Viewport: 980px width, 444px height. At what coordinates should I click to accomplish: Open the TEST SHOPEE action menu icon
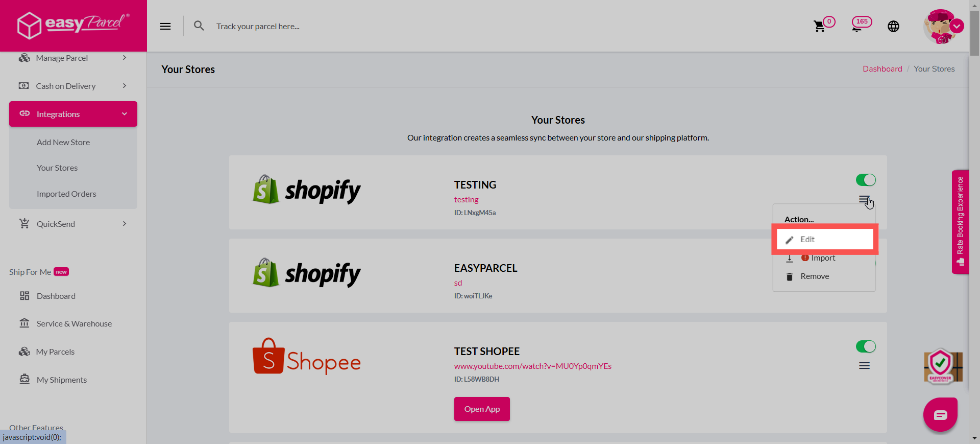coord(864,366)
